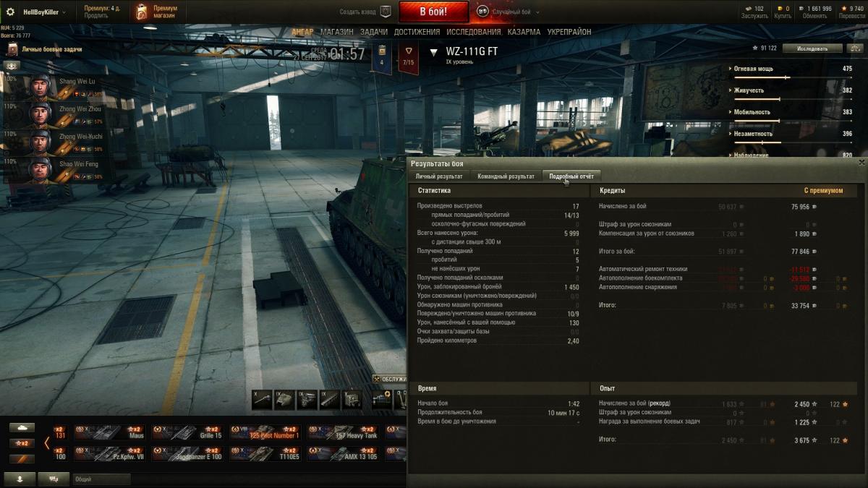The image size is (868, 488).
Task: Switch to the АНГАР tab
Action: click(x=302, y=32)
